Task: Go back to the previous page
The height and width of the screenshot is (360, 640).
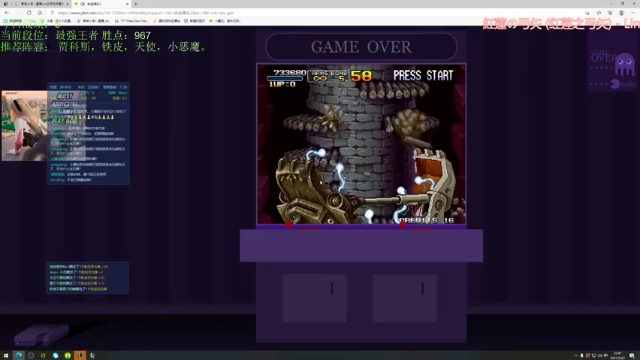Action: pos(7,13)
